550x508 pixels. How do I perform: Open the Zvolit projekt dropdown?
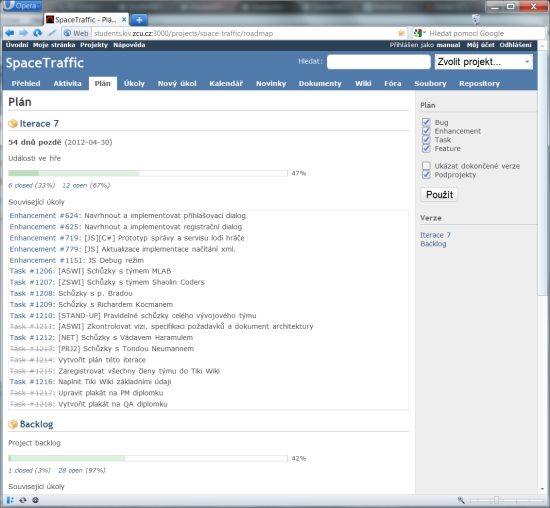pyautogui.click(x=483, y=62)
